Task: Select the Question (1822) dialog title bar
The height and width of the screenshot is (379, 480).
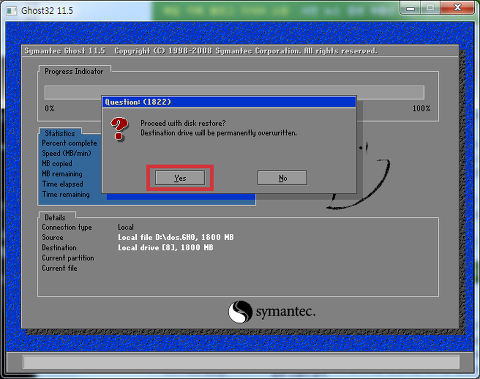Action: (229, 102)
